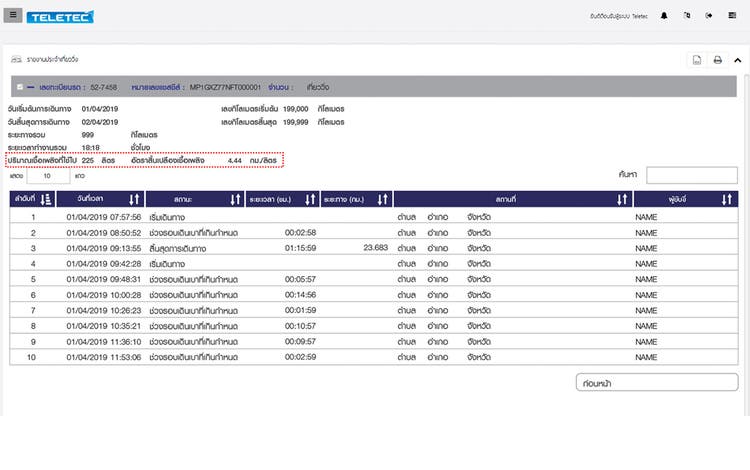This screenshot has height=470, width=750.
Task: Click the Teletec logo
Action: [60, 17]
